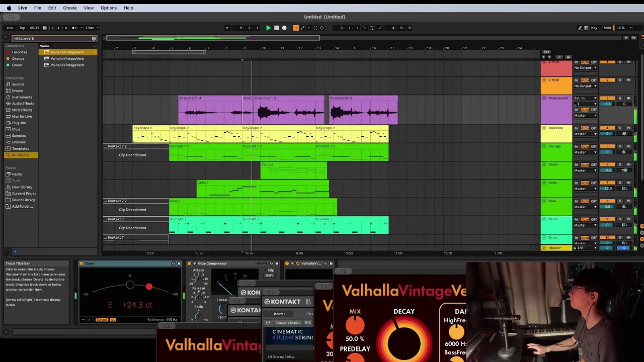Click the Arrangement Record button
Image resolution: width=644 pixels, height=362 pixels.
(284, 28)
